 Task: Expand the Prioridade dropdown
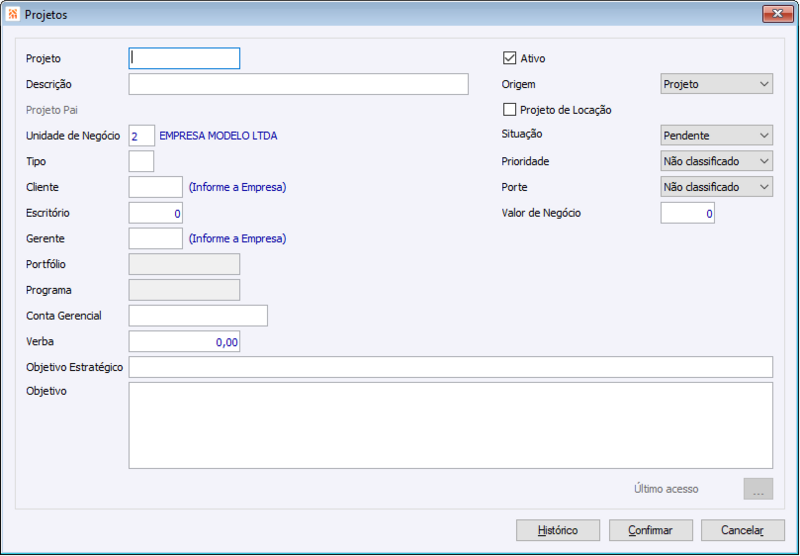pos(716,161)
